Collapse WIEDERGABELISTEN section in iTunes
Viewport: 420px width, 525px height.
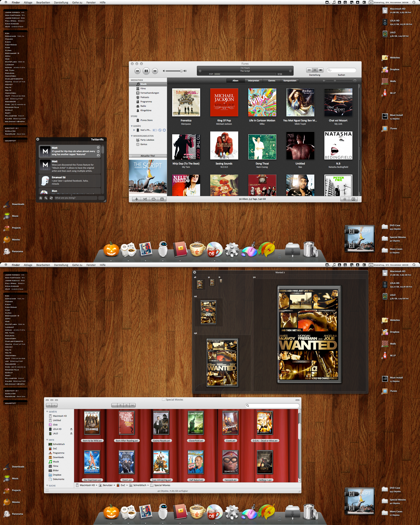(x=132, y=136)
